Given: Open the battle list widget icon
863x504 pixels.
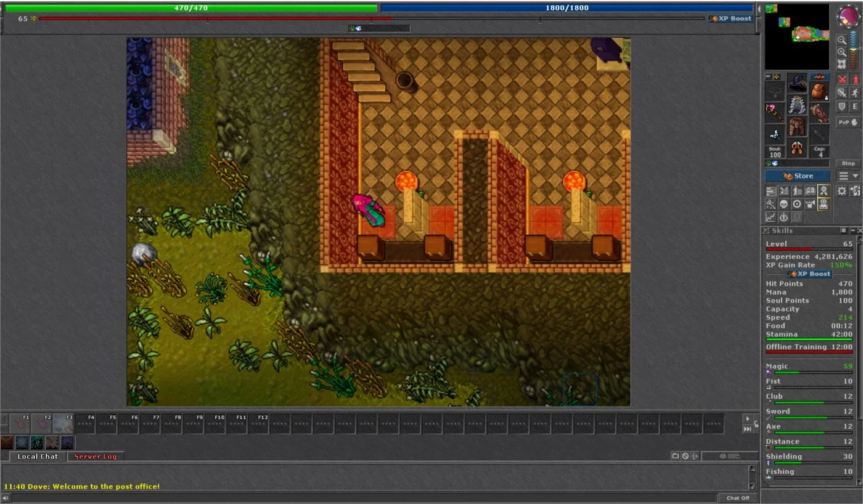Looking at the screenshot, I should pos(784,191).
